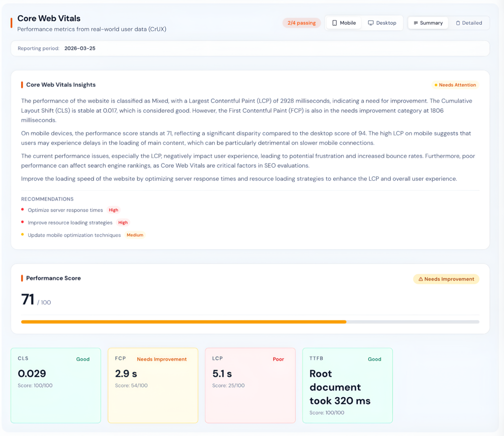Image resolution: width=504 pixels, height=436 pixels.
Task: Open the Reporting period date 2026-03-25
Action: [80, 48]
